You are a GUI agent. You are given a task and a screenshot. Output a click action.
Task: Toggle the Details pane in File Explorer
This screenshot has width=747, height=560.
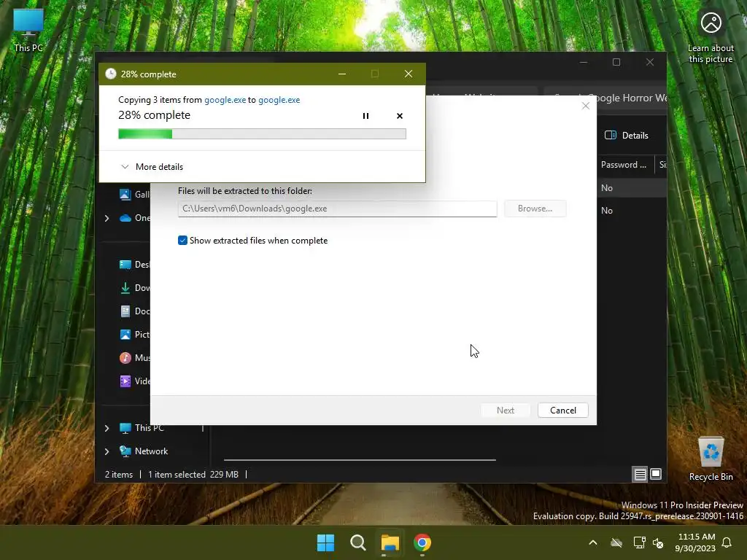[x=627, y=135]
